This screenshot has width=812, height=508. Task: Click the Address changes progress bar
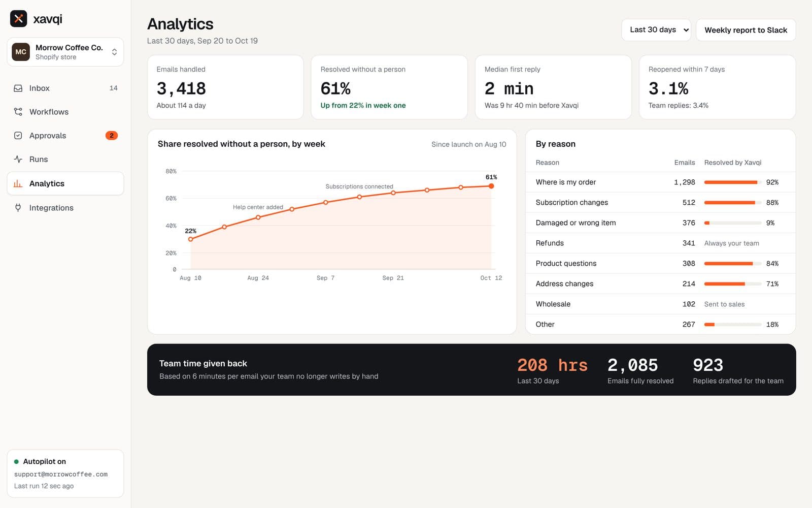733,284
